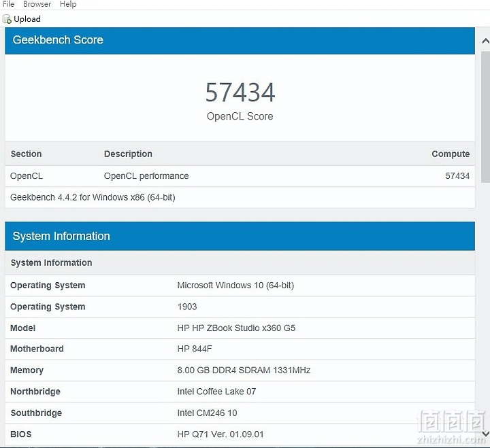Select the large 57434 score number
This screenshot has height=448, width=490.
(240, 92)
